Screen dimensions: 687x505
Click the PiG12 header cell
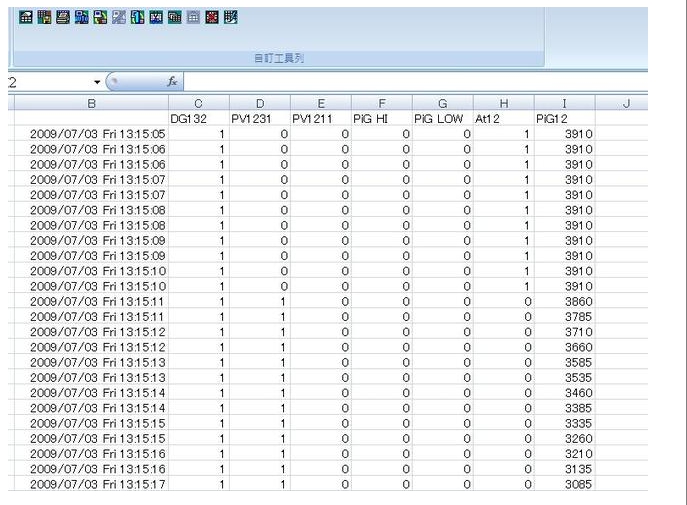pyautogui.click(x=564, y=118)
